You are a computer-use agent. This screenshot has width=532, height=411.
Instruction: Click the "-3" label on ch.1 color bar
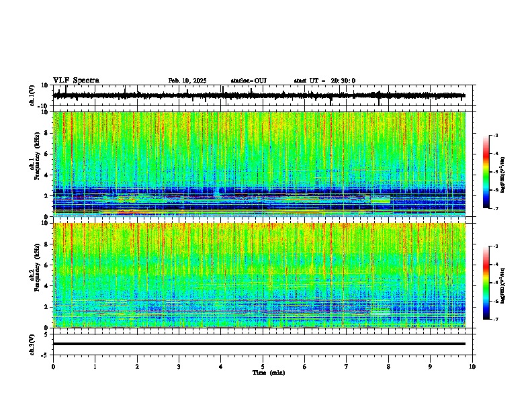[496, 135]
